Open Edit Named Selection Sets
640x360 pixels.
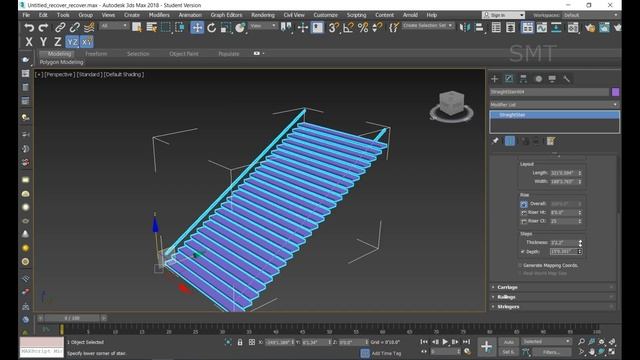[393, 28]
